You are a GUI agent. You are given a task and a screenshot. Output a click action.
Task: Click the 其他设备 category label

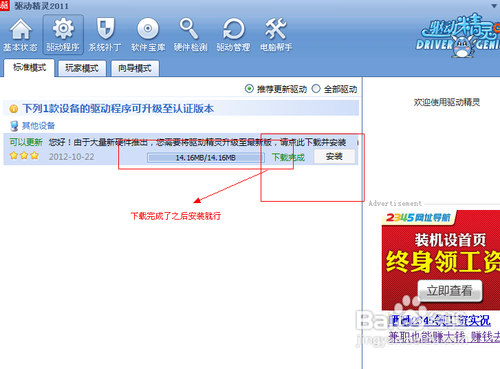click(38, 126)
